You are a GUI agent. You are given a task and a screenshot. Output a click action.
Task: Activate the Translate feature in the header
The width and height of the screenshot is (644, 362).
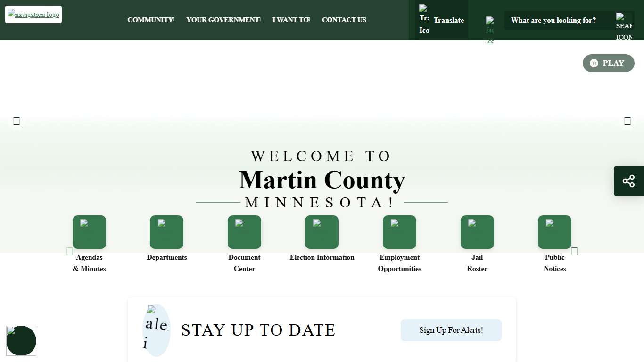point(442,20)
